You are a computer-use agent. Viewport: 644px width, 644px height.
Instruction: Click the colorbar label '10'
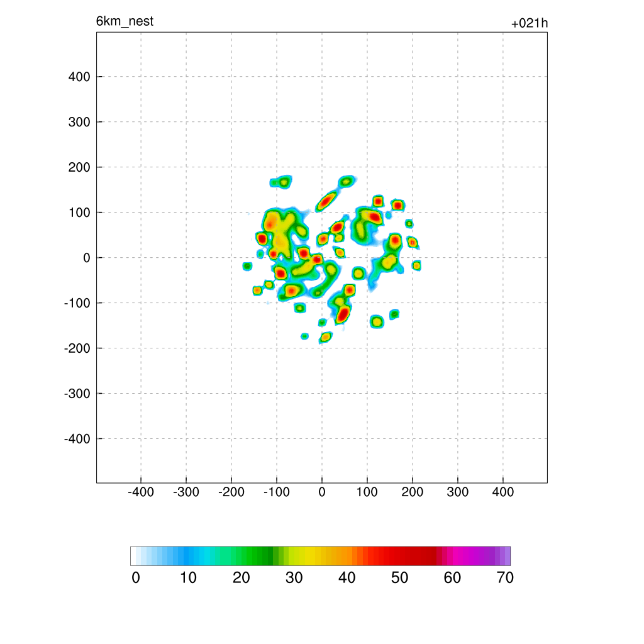(x=188, y=578)
